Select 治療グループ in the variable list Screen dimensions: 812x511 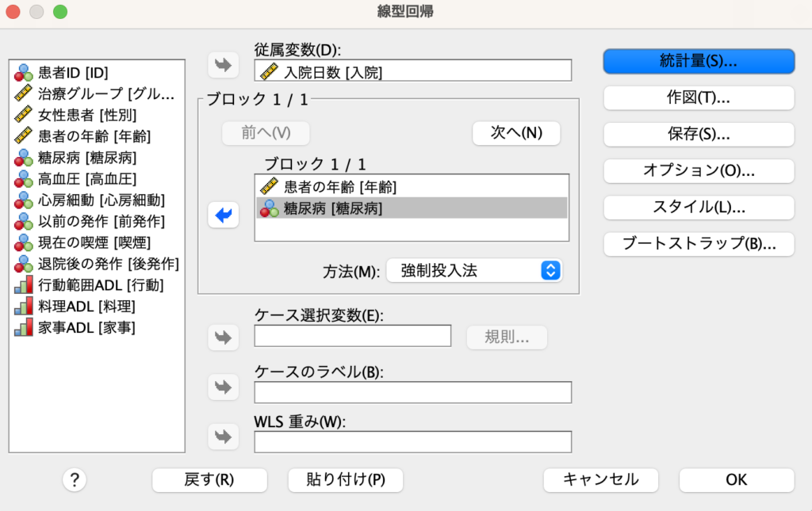pos(106,93)
